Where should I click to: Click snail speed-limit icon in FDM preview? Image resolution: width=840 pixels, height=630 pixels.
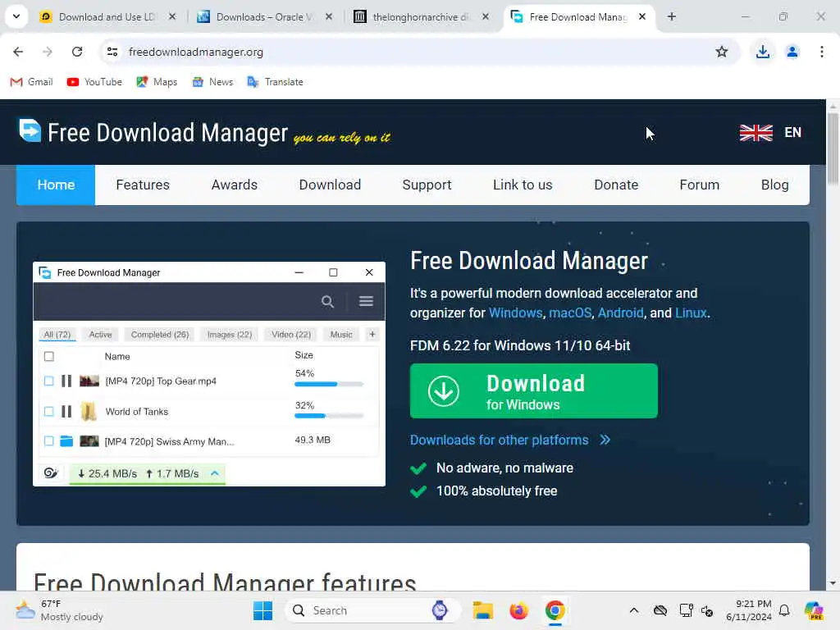coord(51,473)
